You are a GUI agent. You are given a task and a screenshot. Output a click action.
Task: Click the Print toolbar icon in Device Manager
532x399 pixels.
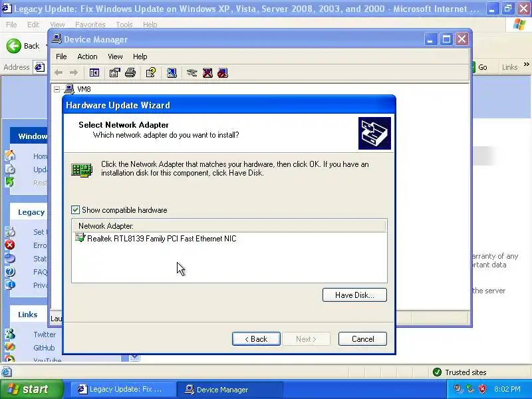pos(130,72)
